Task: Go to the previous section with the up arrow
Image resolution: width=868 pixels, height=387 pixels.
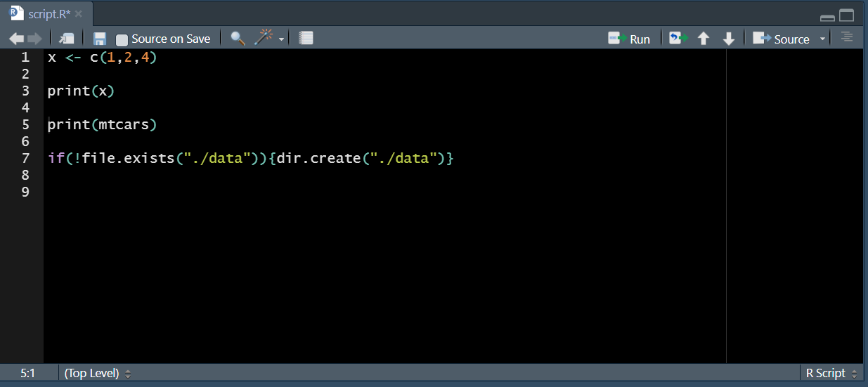Action: (704, 39)
